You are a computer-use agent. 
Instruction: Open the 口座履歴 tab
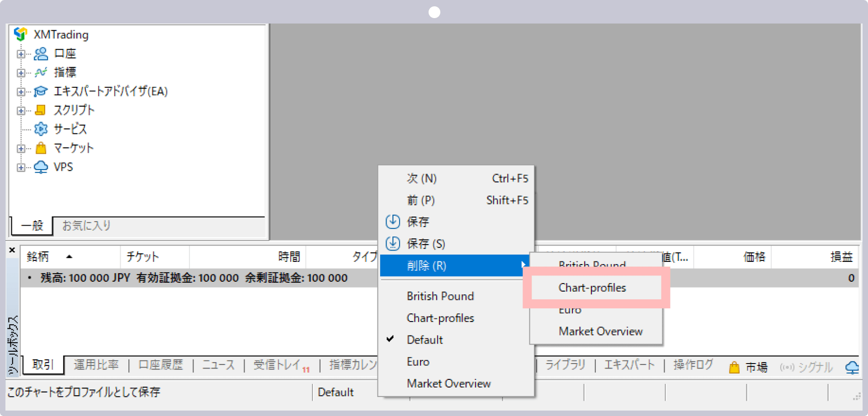pyautogui.click(x=160, y=365)
